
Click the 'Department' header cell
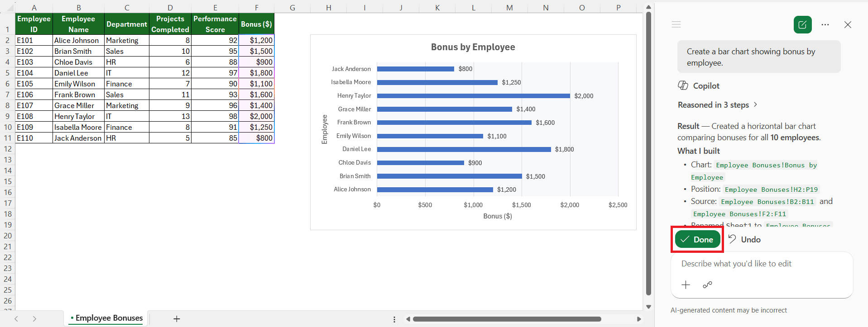[x=127, y=24]
